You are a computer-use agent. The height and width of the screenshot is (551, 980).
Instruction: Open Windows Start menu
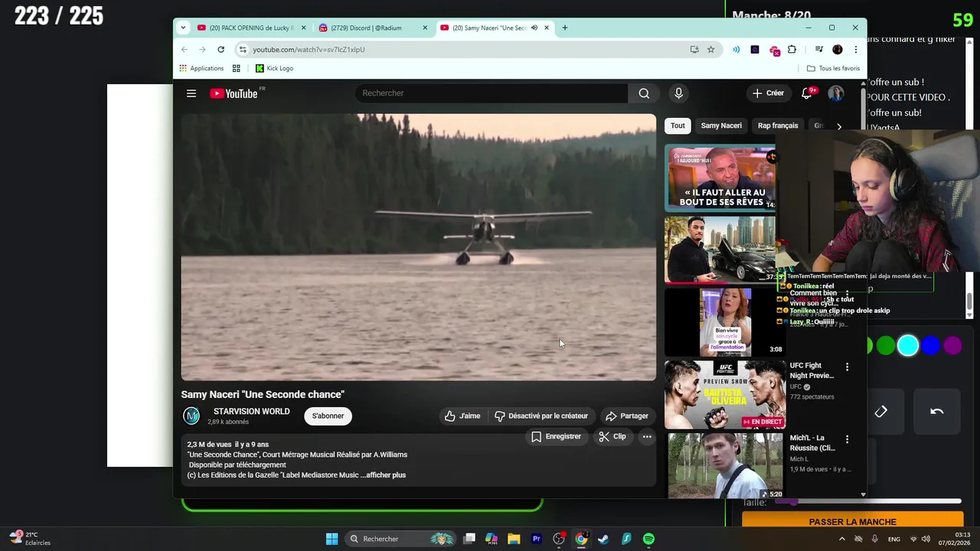(x=332, y=539)
